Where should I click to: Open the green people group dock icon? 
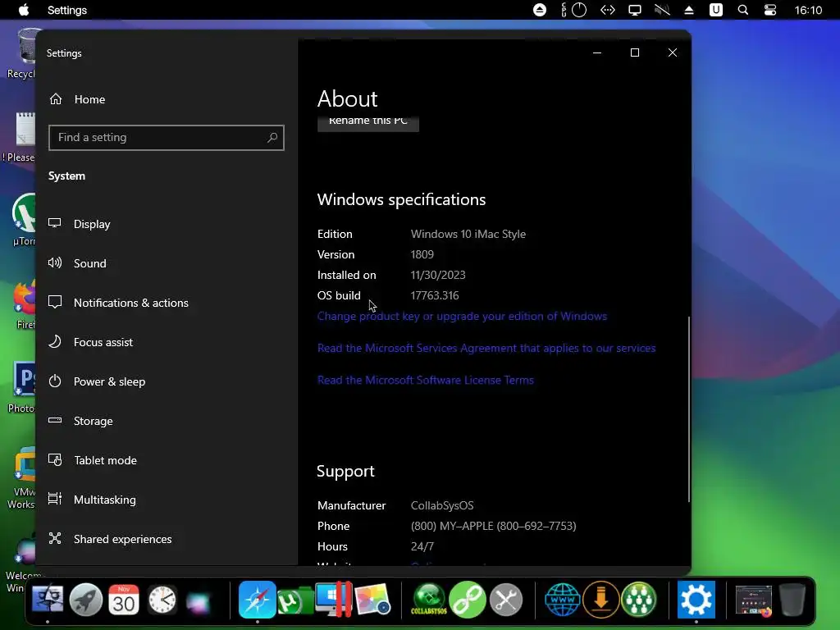pyautogui.click(x=639, y=600)
